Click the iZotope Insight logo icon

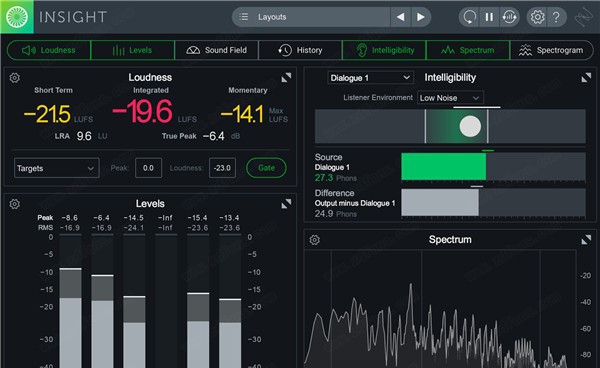(x=17, y=17)
